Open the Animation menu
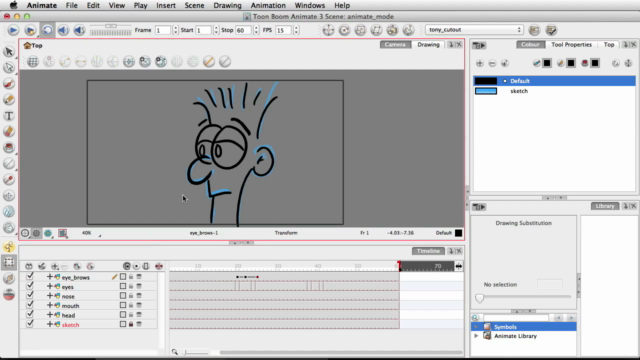Viewport: 640px width, 360px height. coord(268,5)
